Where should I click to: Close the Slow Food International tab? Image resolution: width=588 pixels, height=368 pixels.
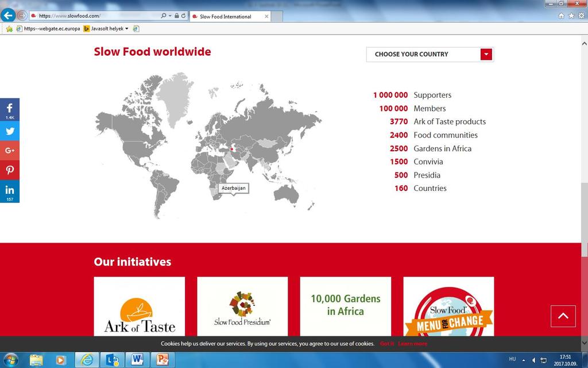[x=266, y=16]
